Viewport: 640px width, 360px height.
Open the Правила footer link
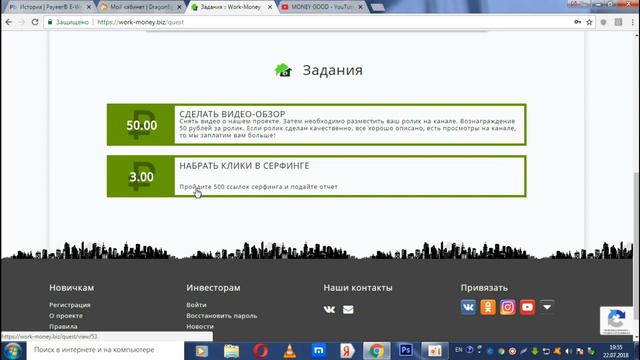tap(63, 327)
